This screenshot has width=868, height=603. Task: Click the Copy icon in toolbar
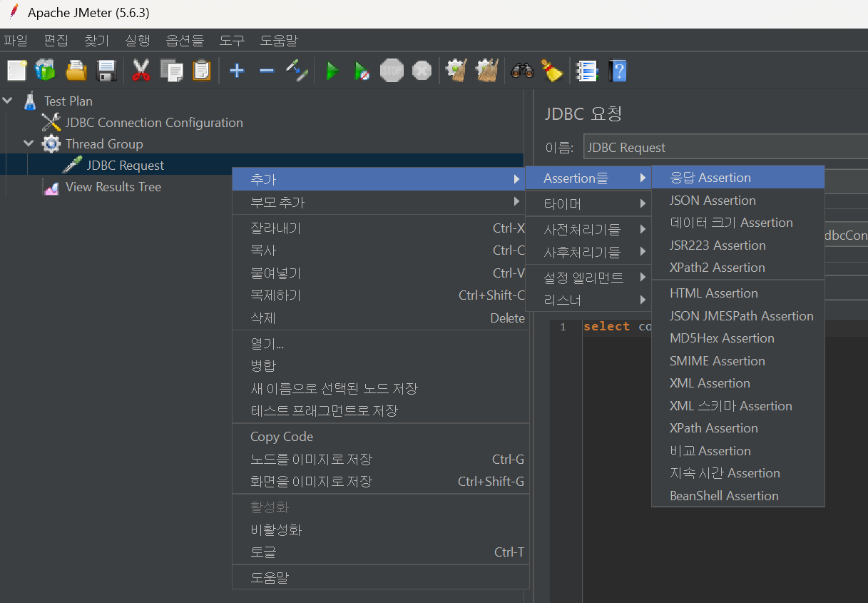coord(171,70)
